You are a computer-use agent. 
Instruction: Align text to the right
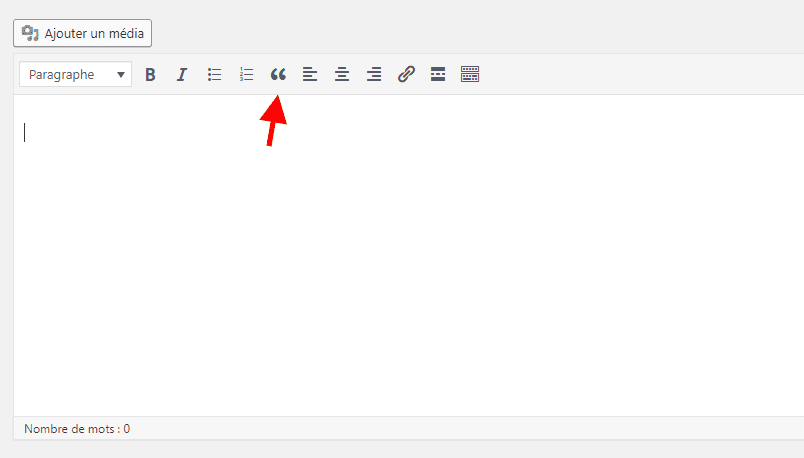pyautogui.click(x=374, y=74)
